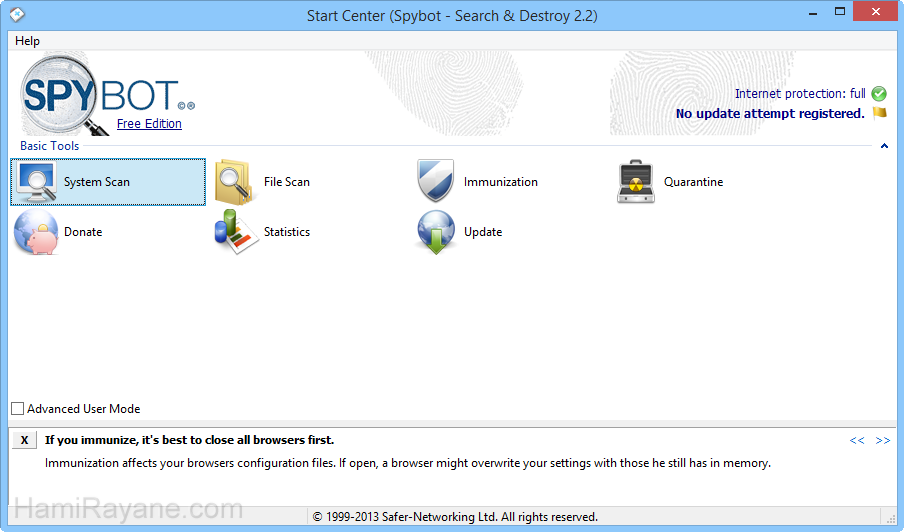Click the Quarantine label

pyautogui.click(x=693, y=182)
